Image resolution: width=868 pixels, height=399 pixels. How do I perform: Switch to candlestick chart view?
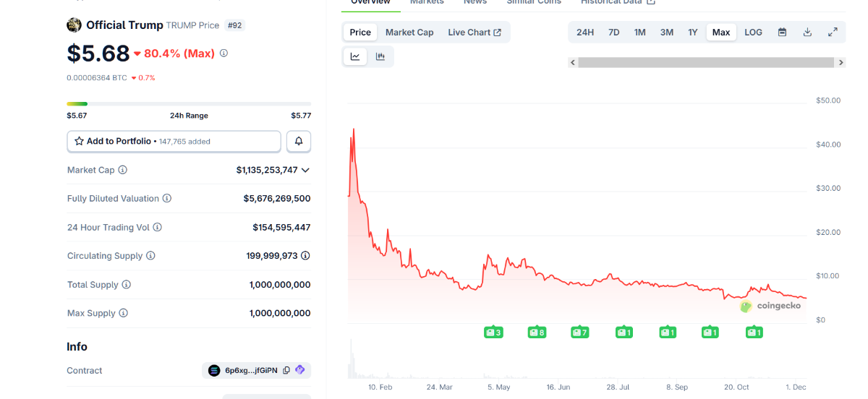click(380, 56)
